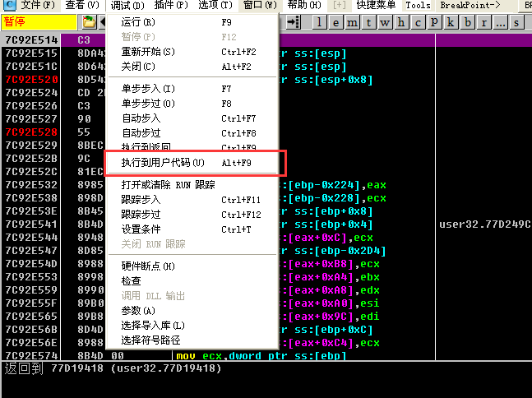Screen dimensions: 532x398
Task: Open the 查看(V) menu
Action: [82, 5]
